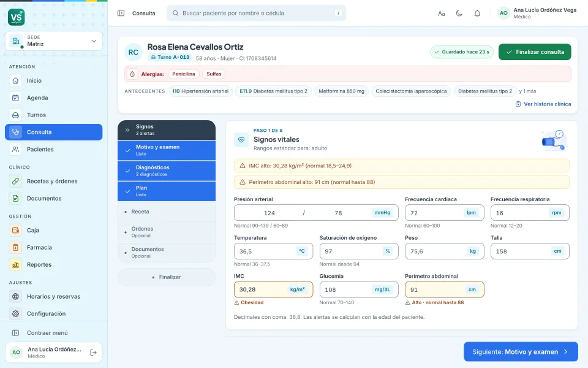Edit the systolic pressure value 124
The width and height of the screenshot is (588, 368).
(x=269, y=213)
